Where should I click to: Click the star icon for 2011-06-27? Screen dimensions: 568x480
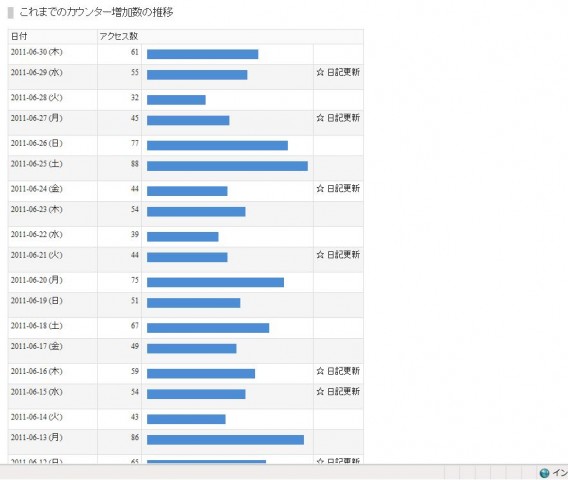pos(320,118)
